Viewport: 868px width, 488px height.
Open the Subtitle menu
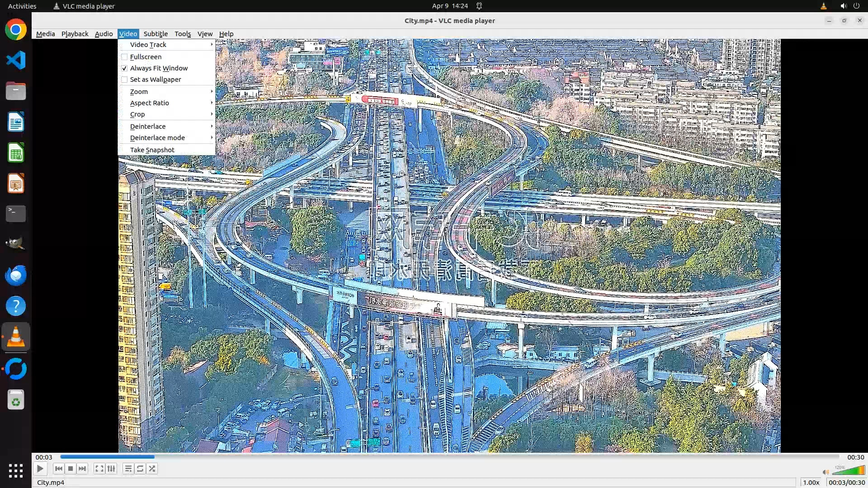point(156,34)
